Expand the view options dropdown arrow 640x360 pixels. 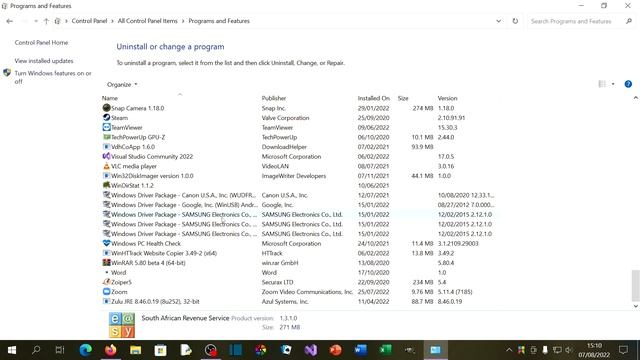(613, 84)
